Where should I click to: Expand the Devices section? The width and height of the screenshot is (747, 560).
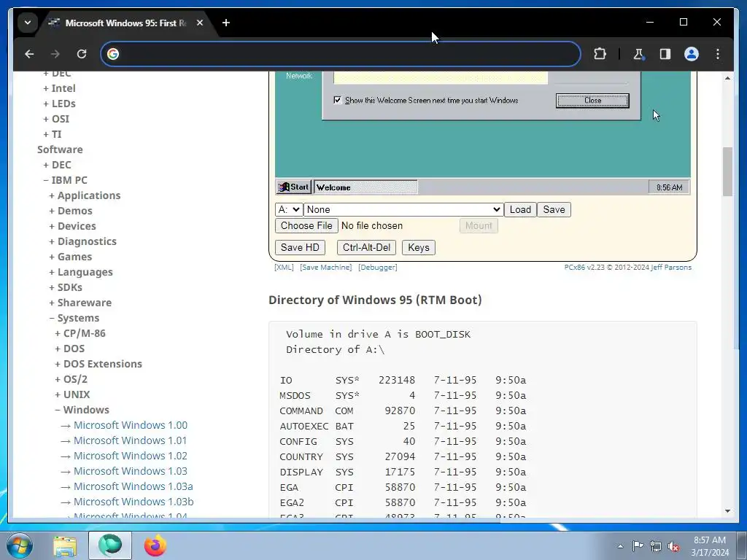pos(72,226)
